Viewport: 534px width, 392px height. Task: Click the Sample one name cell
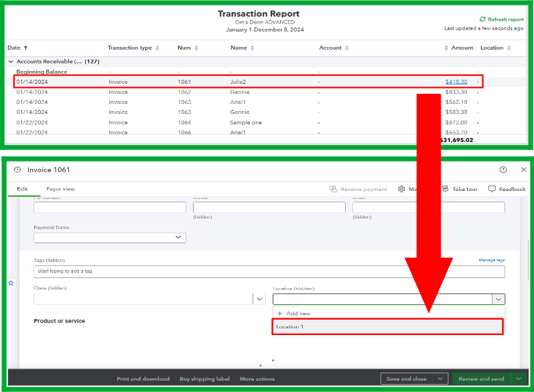246,122
